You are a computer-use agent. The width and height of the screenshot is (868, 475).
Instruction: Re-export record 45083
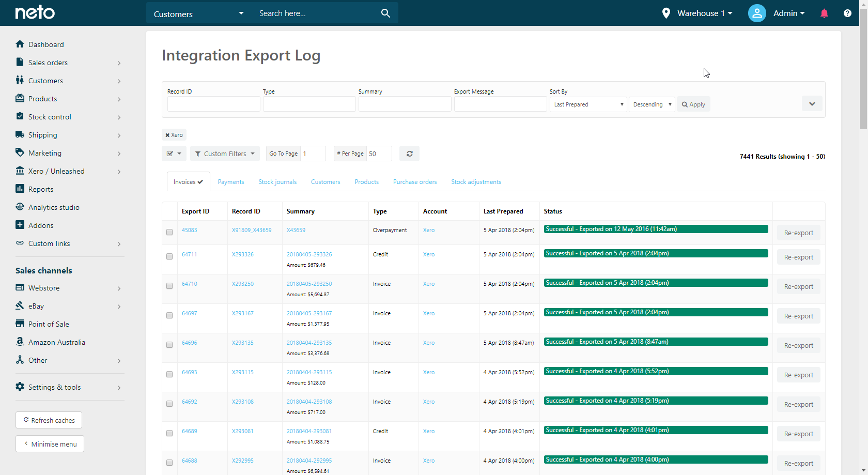[798, 233]
